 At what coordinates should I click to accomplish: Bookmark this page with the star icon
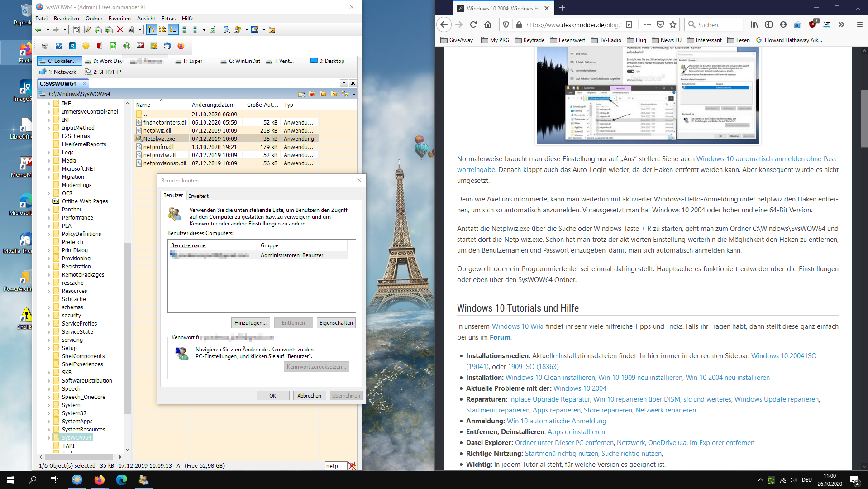[673, 25]
